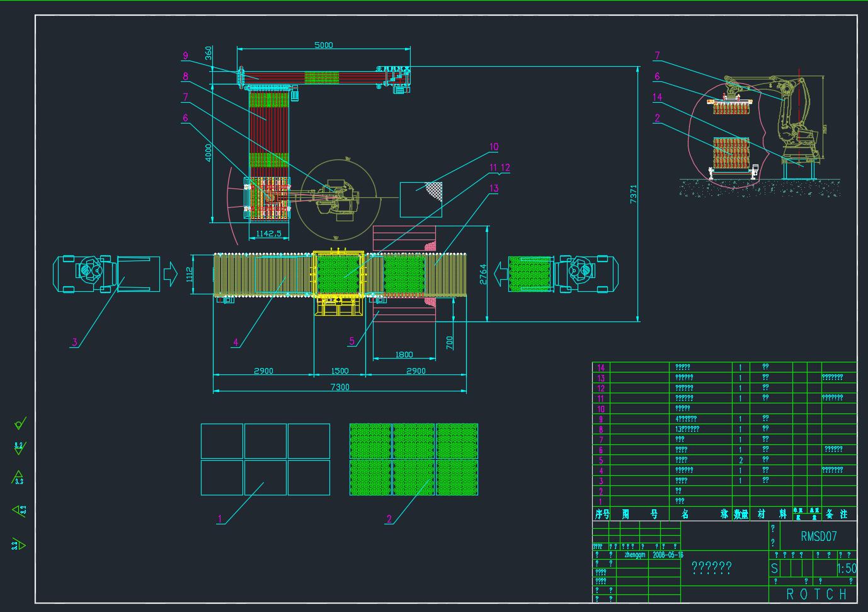Click the left-pointing arrow beside right forklift
This screenshot has height=612, width=868.
click(x=500, y=274)
